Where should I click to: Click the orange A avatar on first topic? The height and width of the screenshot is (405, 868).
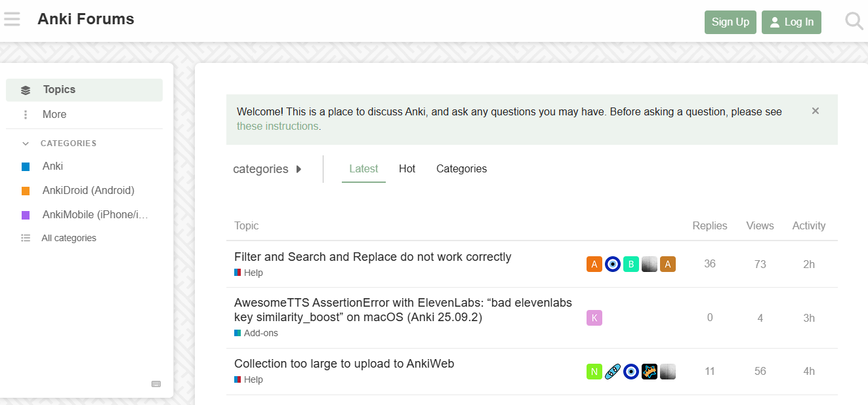coord(594,264)
